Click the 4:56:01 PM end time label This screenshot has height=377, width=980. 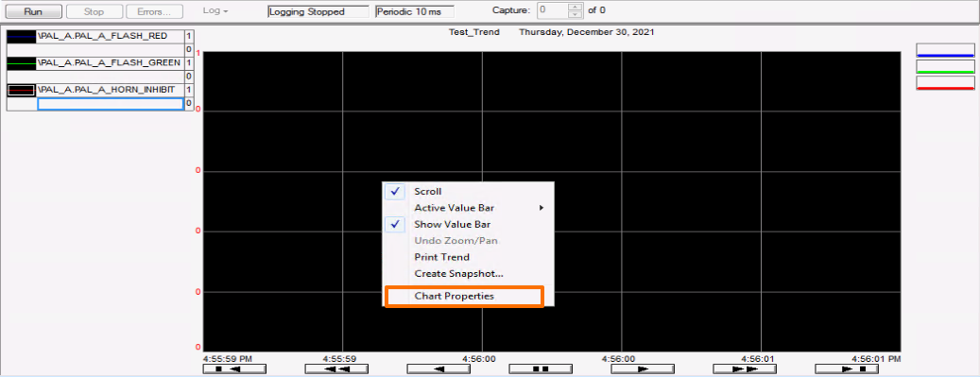point(876,359)
